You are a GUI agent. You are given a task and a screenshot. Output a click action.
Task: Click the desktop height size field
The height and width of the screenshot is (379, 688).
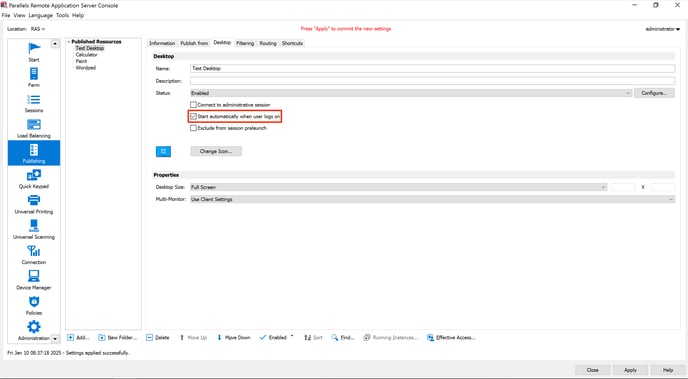[663, 187]
